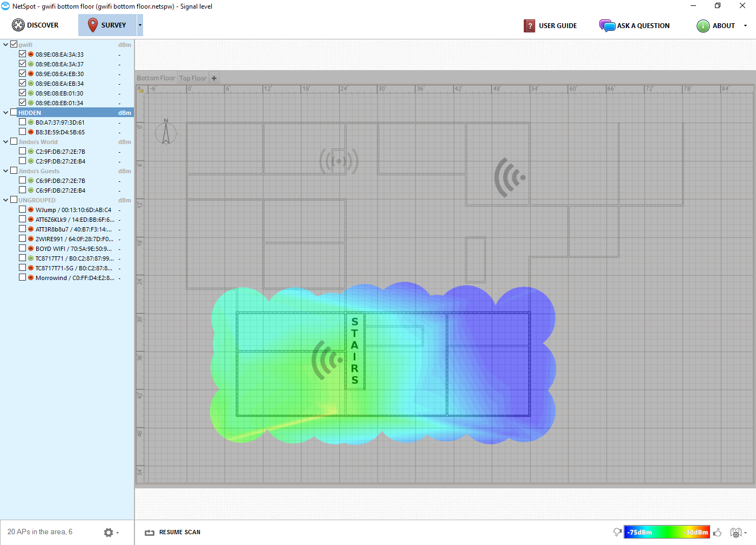The width and height of the screenshot is (756, 545).
Task: Collapse the gwifi group
Action: click(6, 44)
